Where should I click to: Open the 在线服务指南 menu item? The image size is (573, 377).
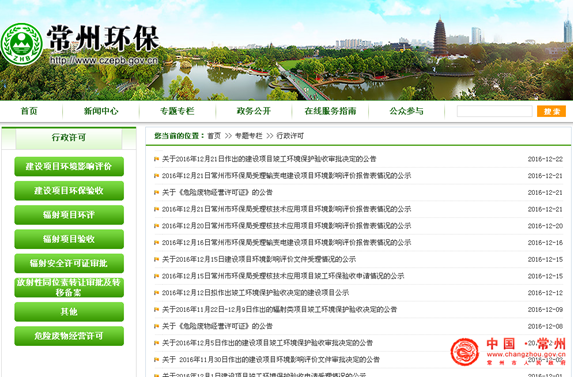tap(330, 111)
